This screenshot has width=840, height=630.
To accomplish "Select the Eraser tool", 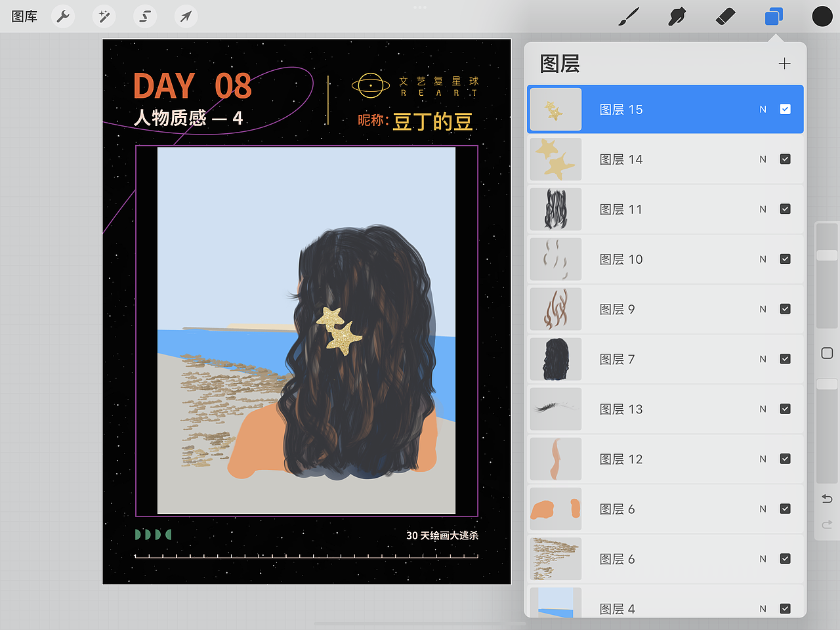I will click(725, 16).
